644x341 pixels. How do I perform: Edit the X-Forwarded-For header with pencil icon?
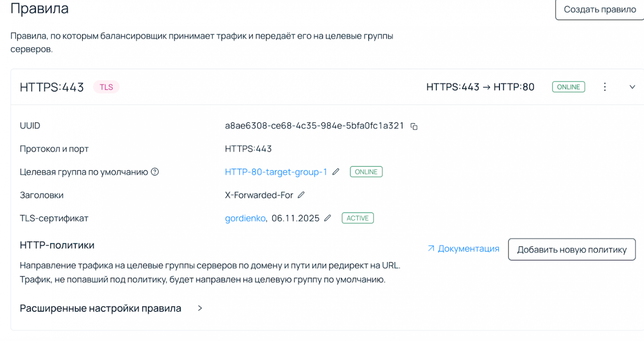pos(301,195)
